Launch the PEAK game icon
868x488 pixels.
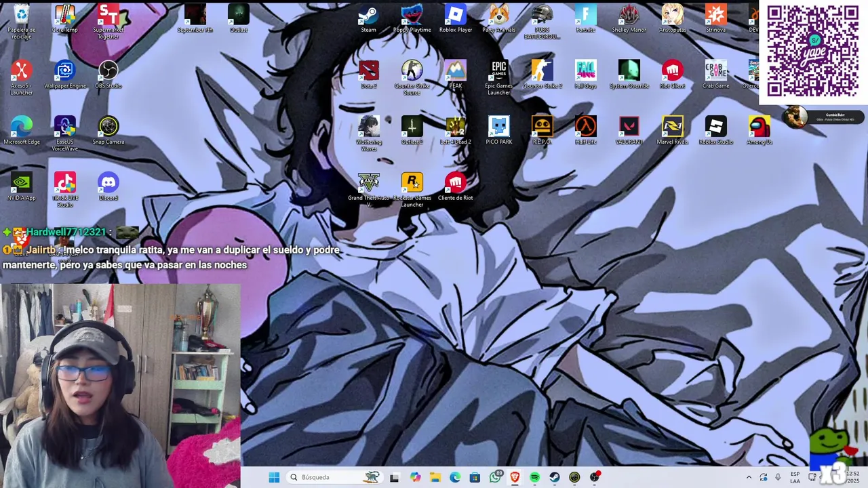point(455,75)
